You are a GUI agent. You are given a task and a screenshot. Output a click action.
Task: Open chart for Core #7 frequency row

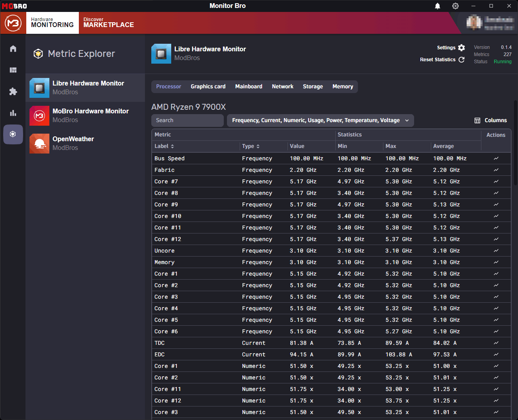click(496, 181)
